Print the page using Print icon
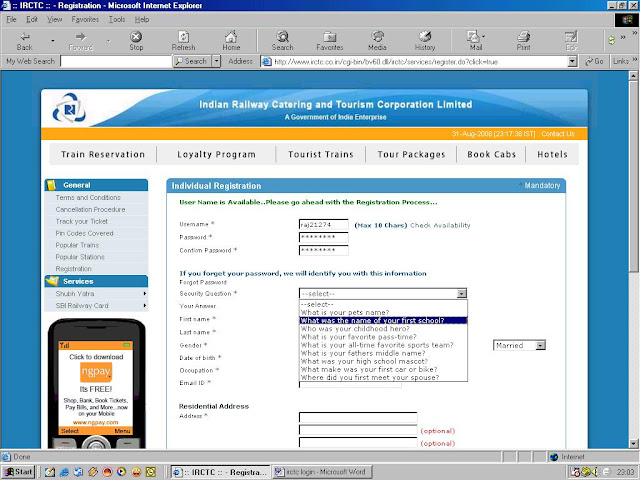The height and width of the screenshot is (480, 640). coord(523,41)
